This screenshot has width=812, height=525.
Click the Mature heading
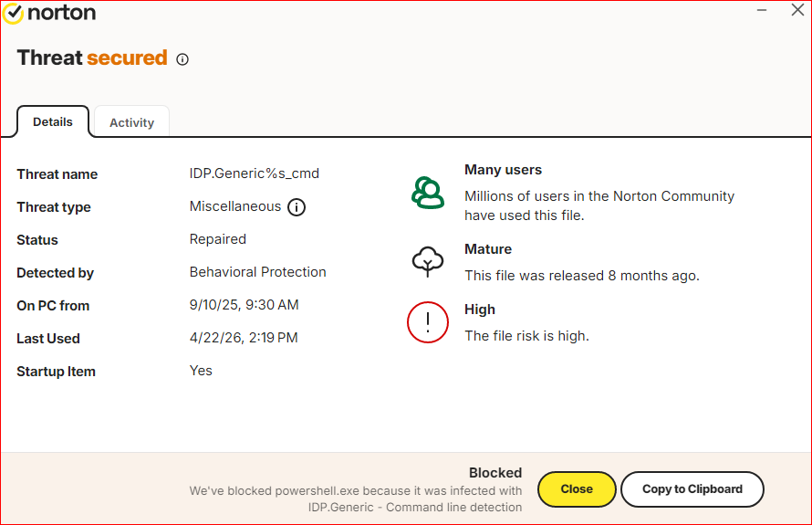(x=488, y=249)
